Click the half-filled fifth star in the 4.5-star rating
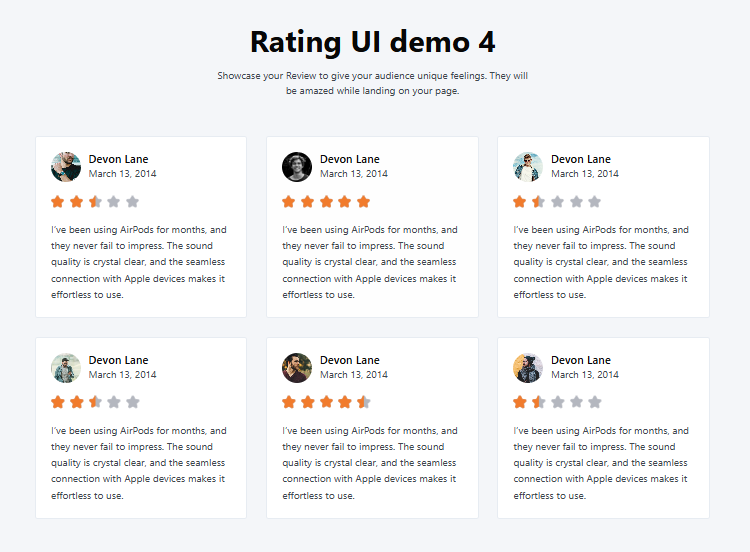Viewport: 750px width, 552px height. click(x=364, y=402)
